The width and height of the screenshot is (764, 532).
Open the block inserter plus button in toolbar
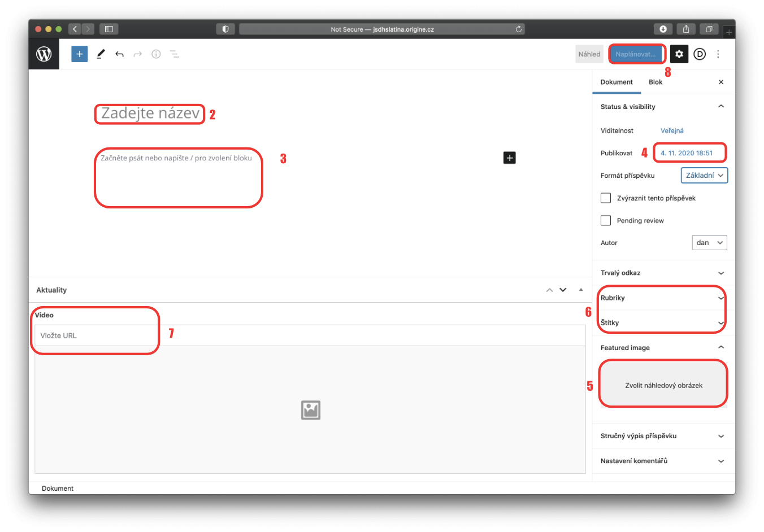(x=80, y=54)
